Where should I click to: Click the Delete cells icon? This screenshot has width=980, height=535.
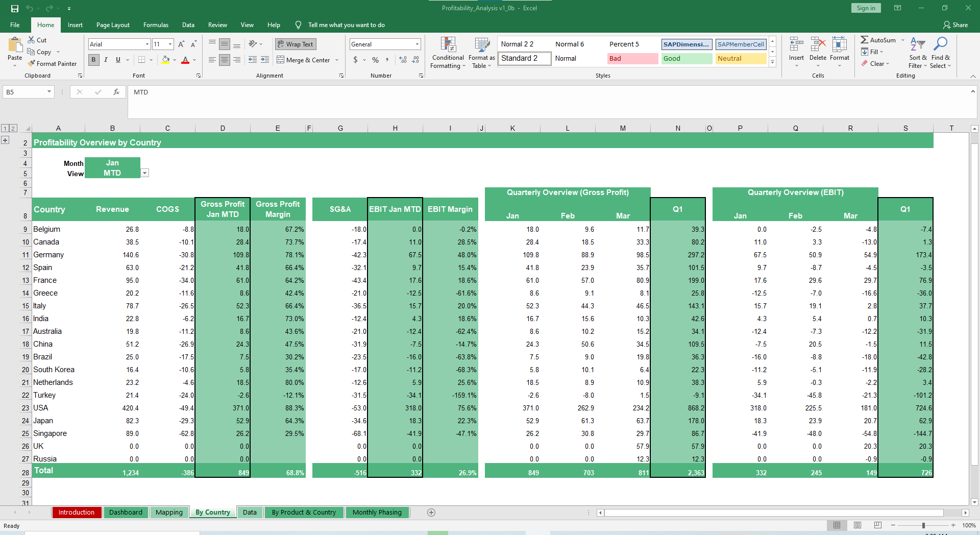[818, 45]
